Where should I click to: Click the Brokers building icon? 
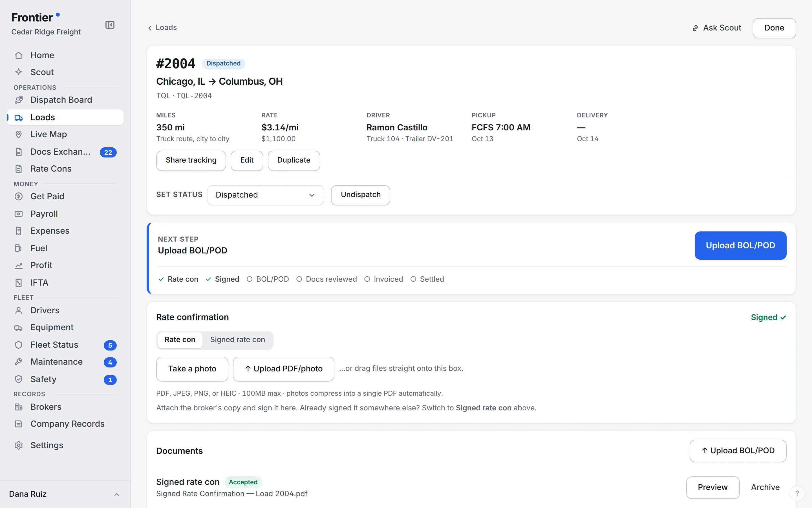coord(18,407)
